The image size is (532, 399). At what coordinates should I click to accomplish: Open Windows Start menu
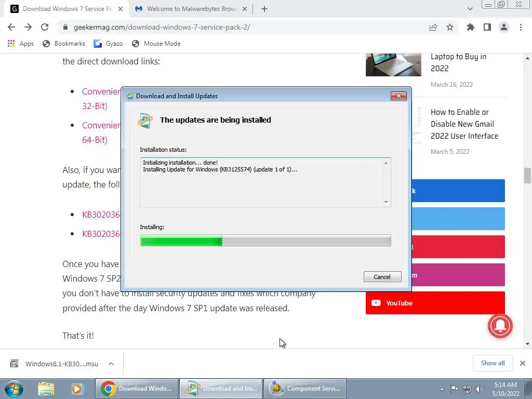(14, 389)
